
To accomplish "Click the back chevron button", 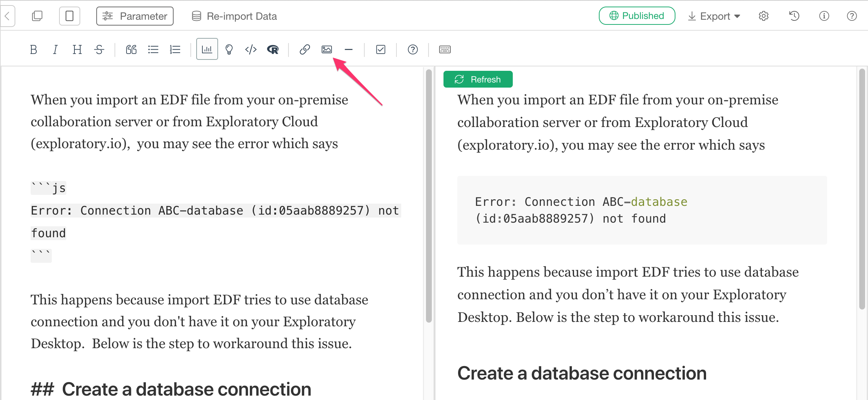I will click(7, 16).
